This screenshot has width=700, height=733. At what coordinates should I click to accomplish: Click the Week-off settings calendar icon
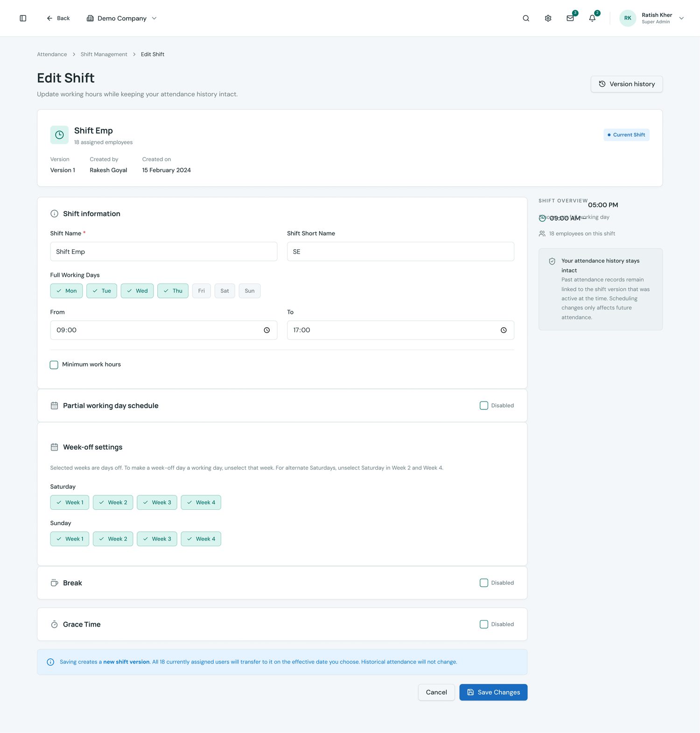pyautogui.click(x=54, y=447)
